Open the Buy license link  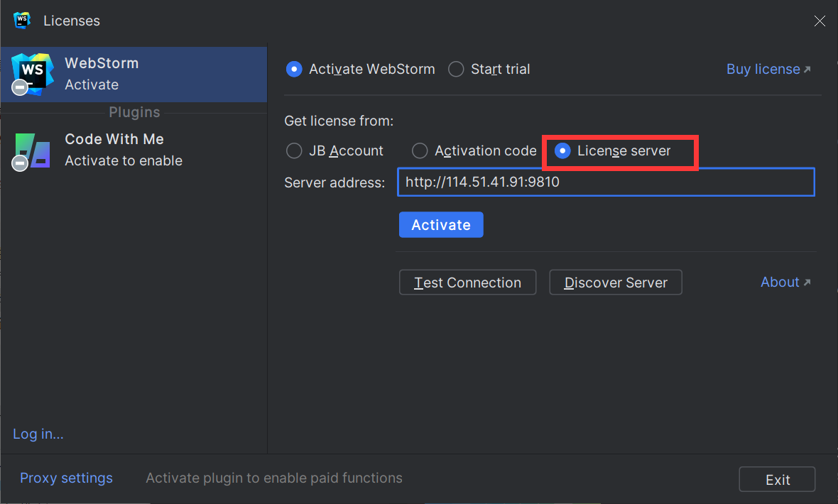pos(763,69)
